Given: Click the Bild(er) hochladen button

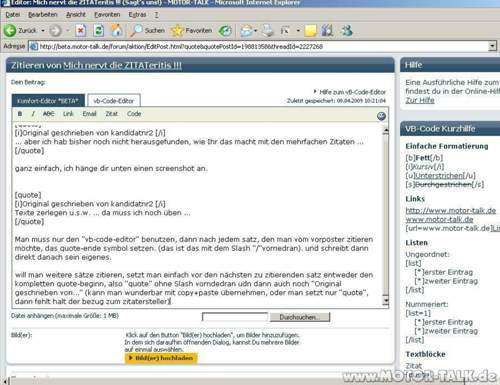Looking at the screenshot, I should click(x=161, y=358).
